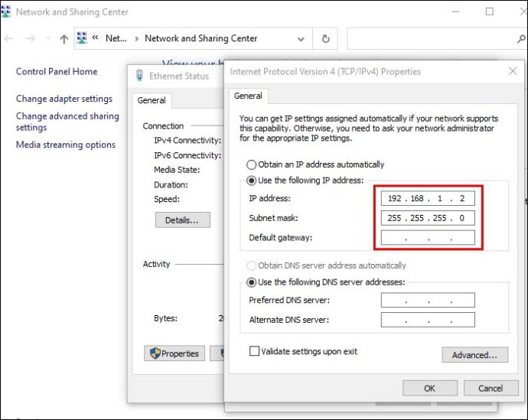Image resolution: width=528 pixels, height=420 pixels.
Task: Click the Preferred DNS server field
Action: click(x=428, y=300)
